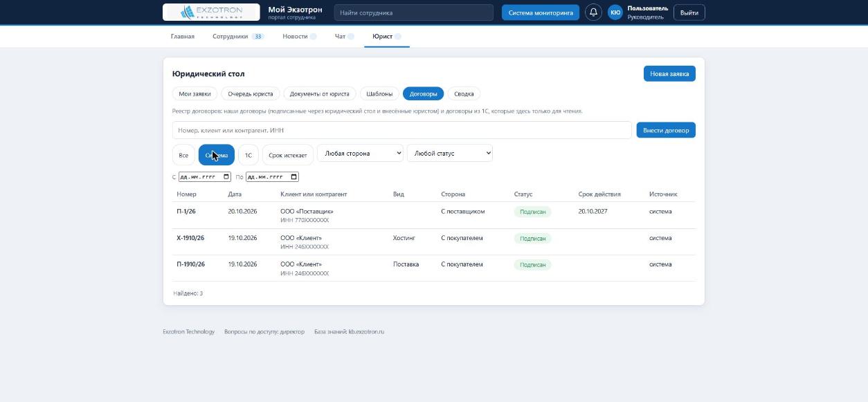The height and width of the screenshot is (402, 868).
Task: Click the Exzotron Technology logo
Action: (x=211, y=12)
